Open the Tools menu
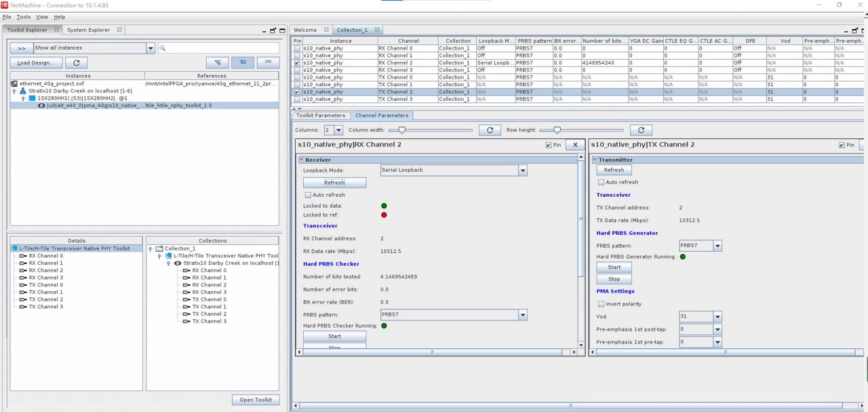Viewport: 868px width, 412px height. 24,16
